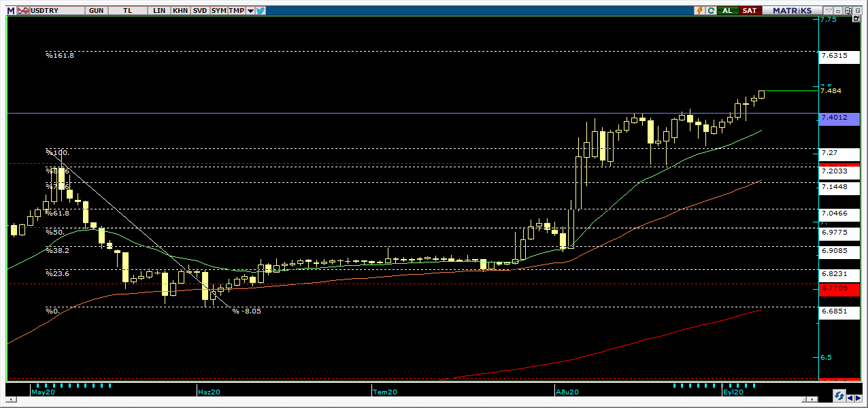Expand the dropdown arrow after TMP
The image size is (868, 408).
pos(250,10)
